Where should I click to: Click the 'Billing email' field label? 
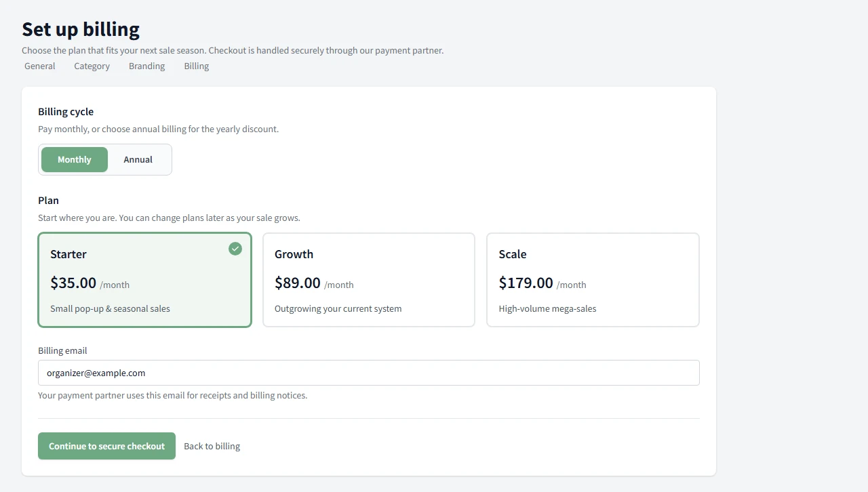[x=62, y=351]
